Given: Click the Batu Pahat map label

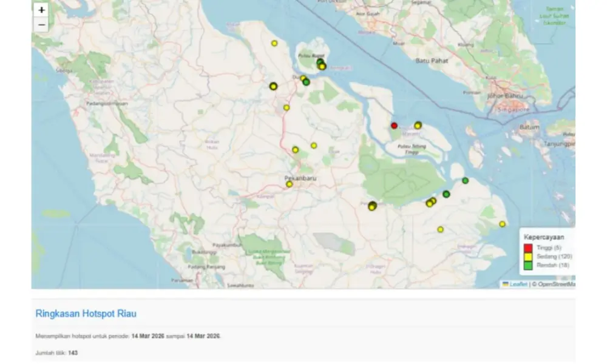Looking at the screenshot, I should coord(430,61).
